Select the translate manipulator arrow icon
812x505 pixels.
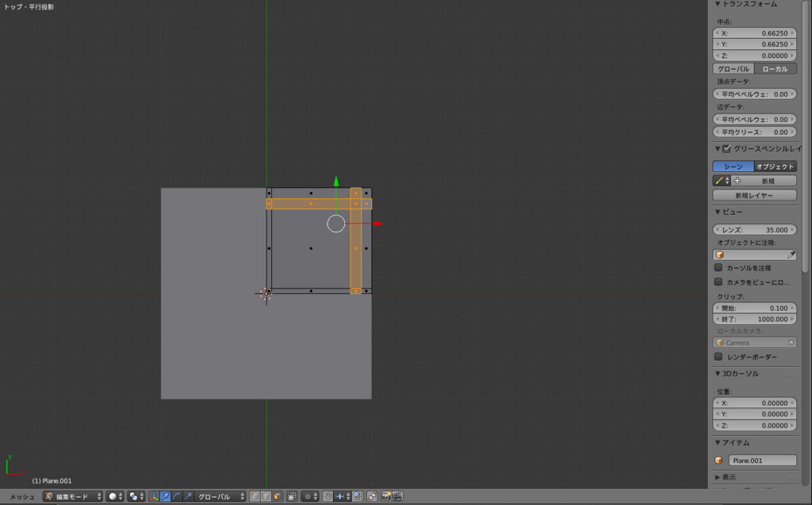(165, 497)
